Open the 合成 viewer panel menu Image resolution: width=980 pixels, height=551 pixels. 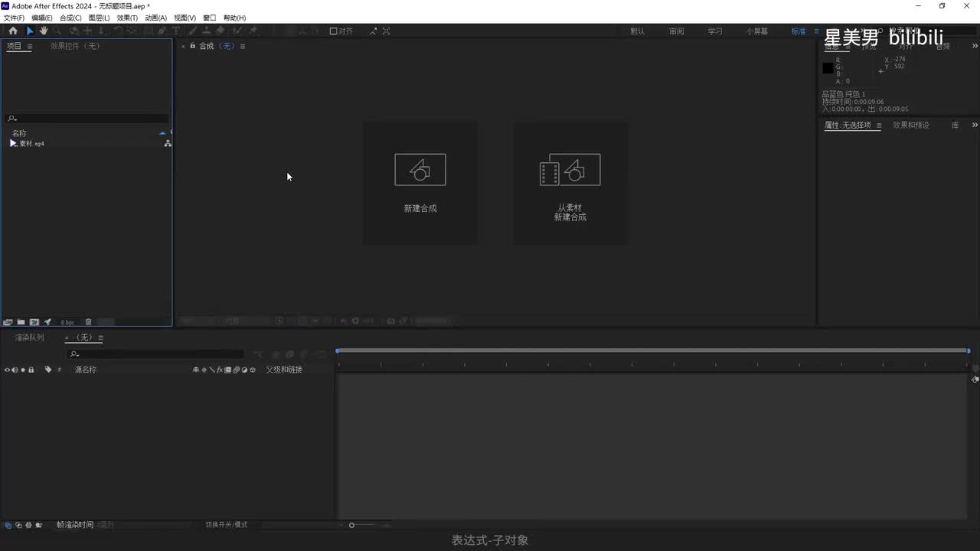point(243,47)
